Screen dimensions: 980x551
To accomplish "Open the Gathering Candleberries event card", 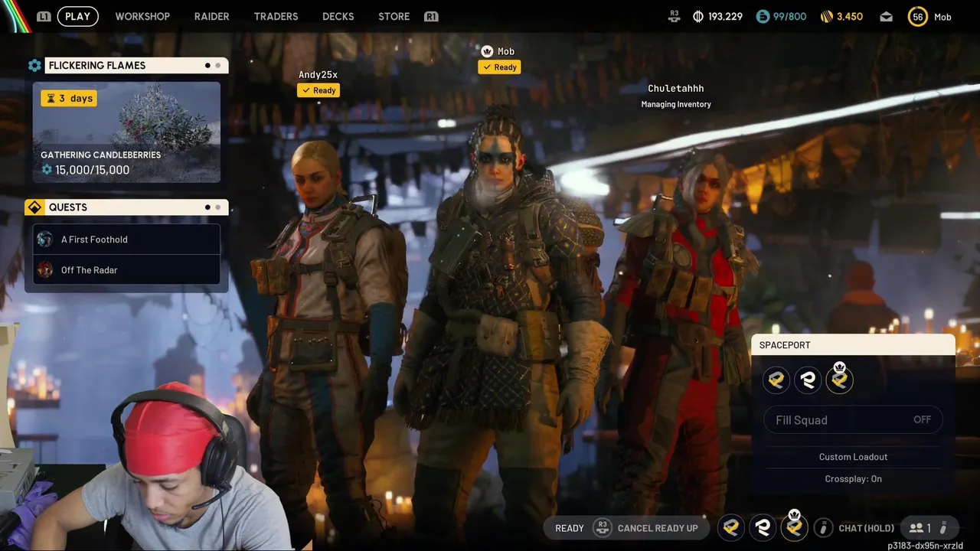I will [126, 132].
